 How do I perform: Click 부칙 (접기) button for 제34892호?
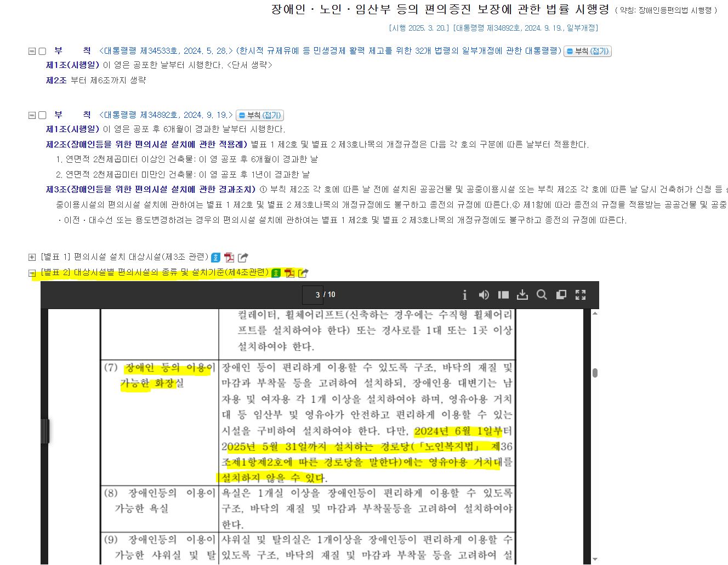click(x=260, y=115)
